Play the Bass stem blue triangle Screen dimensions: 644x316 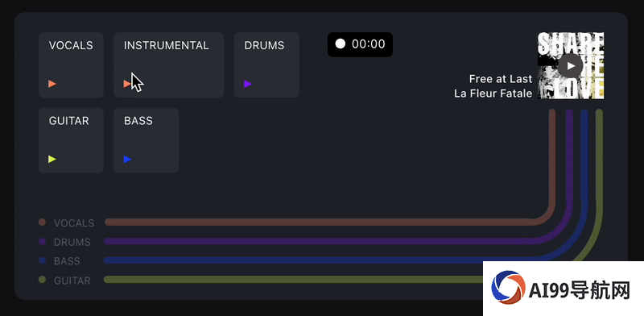coord(127,160)
